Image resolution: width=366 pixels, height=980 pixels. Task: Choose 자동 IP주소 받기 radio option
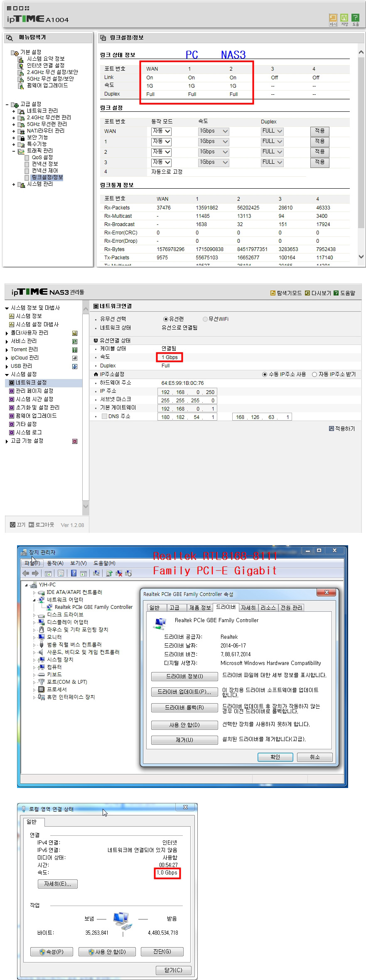tap(314, 374)
